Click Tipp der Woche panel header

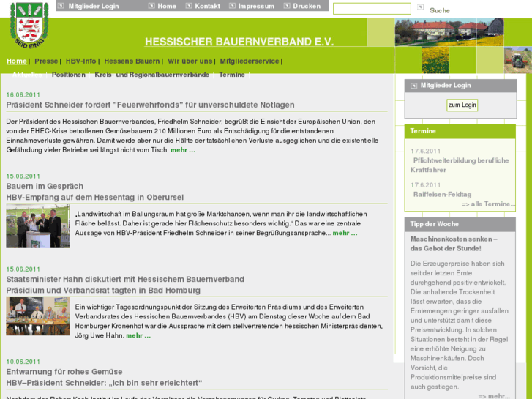(x=460, y=224)
